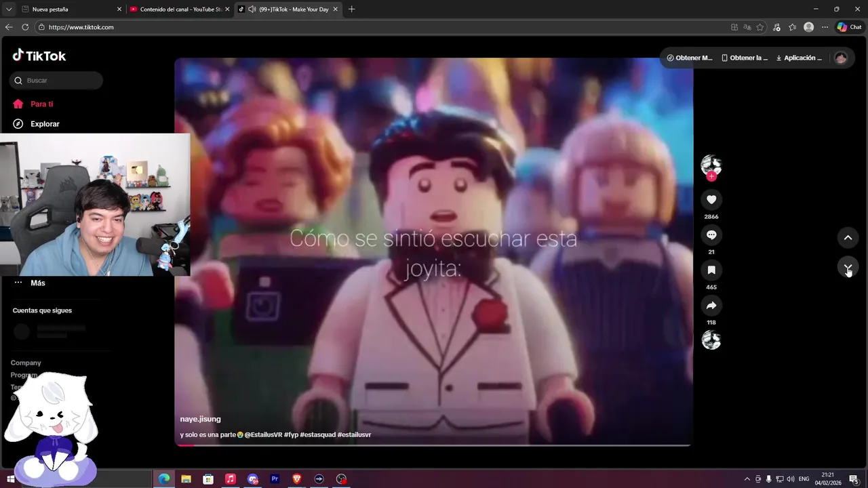The height and width of the screenshot is (488, 868).
Task: Click the Company footer link
Action: (26, 363)
